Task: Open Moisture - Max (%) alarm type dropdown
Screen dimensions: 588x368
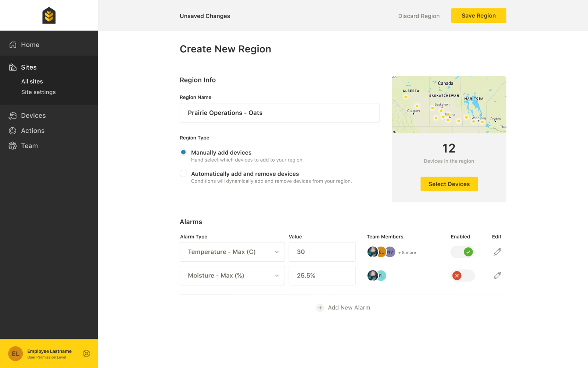Action: coord(232,276)
